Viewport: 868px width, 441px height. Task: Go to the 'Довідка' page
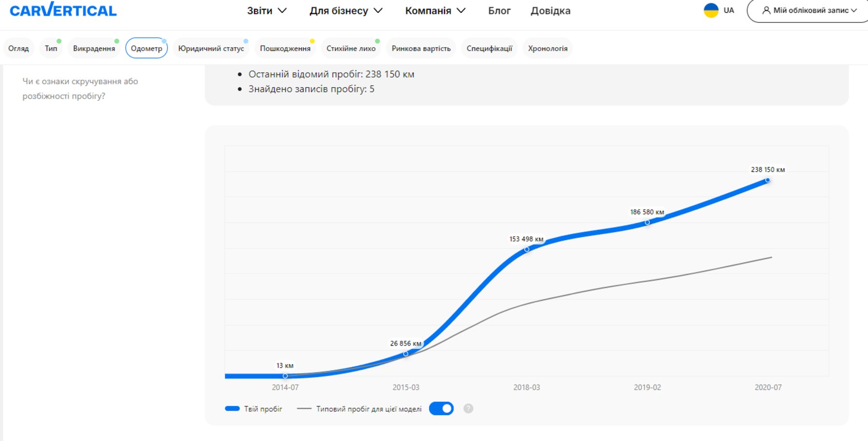[x=550, y=11]
